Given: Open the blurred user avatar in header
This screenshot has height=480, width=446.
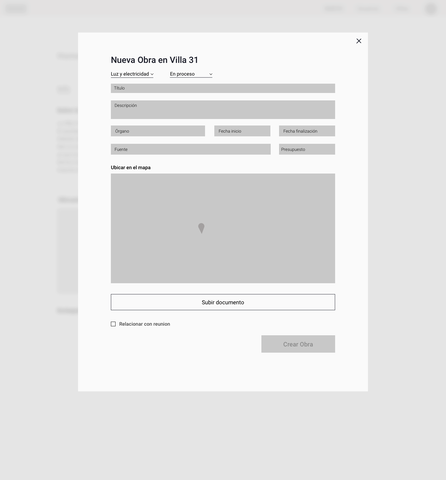Looking at the screenshot, I should coord(431,9).
